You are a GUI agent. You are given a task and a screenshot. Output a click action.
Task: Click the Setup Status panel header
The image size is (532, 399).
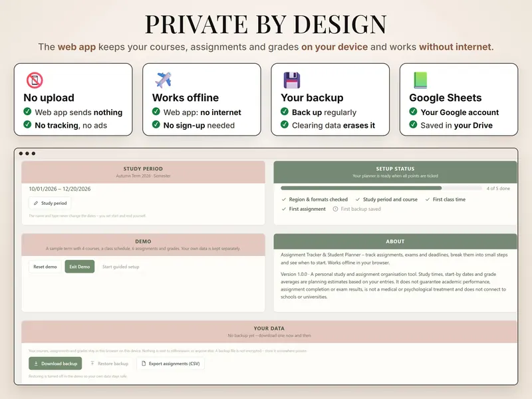[x=395, y=172]
